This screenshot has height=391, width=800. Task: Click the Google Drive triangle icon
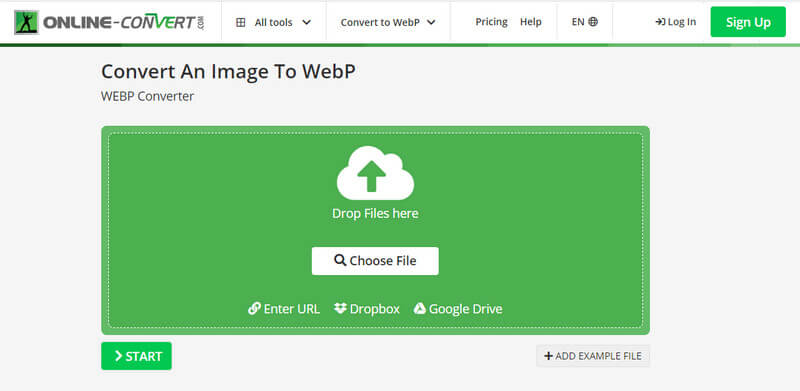[419, 308]
